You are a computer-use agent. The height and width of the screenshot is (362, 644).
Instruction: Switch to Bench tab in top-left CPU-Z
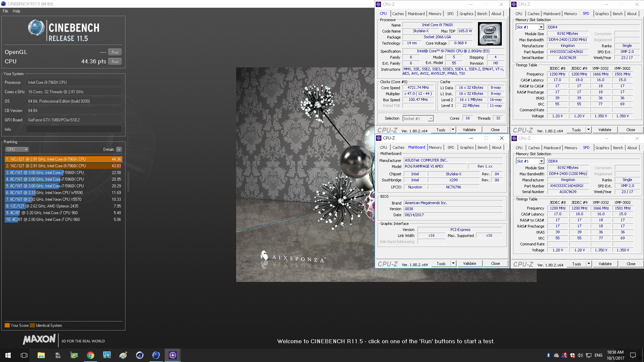pos(482,14)
